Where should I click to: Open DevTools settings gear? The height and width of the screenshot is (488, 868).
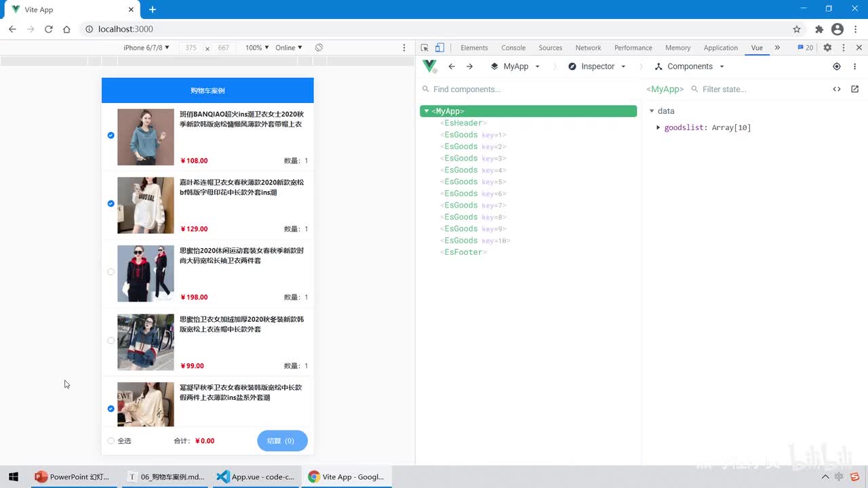click(x=827, y=48)
